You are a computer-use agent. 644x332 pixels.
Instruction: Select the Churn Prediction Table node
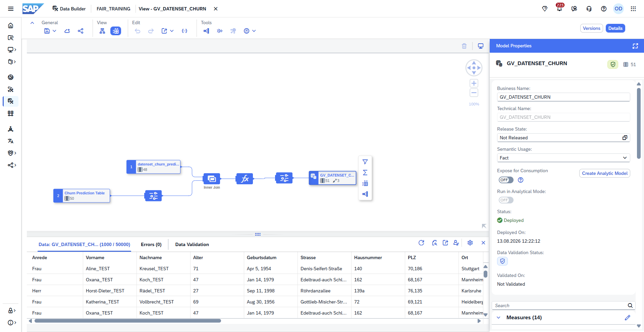pyautogui.click(x=82, y=196)
